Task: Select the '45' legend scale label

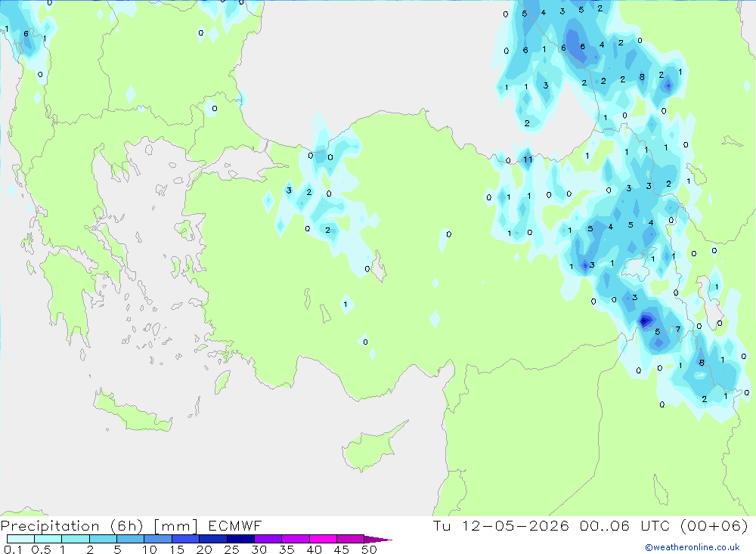Action: pyautogui.click(x=342, y=549)
